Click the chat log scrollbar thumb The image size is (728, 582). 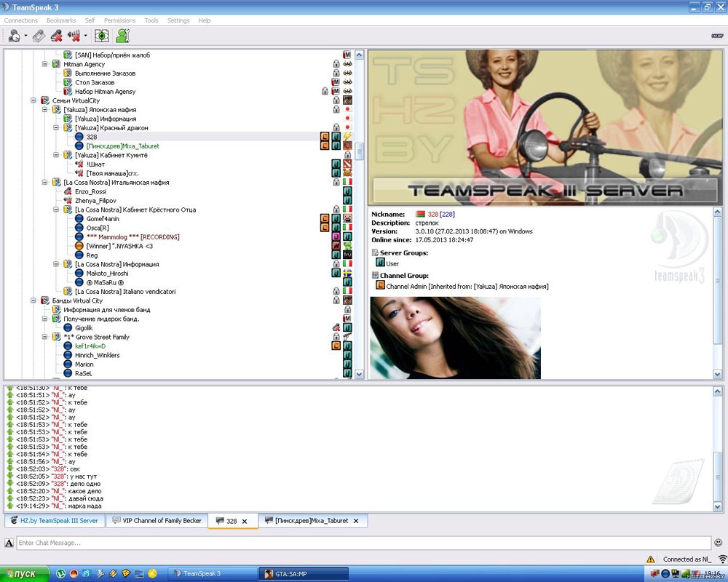717,477
